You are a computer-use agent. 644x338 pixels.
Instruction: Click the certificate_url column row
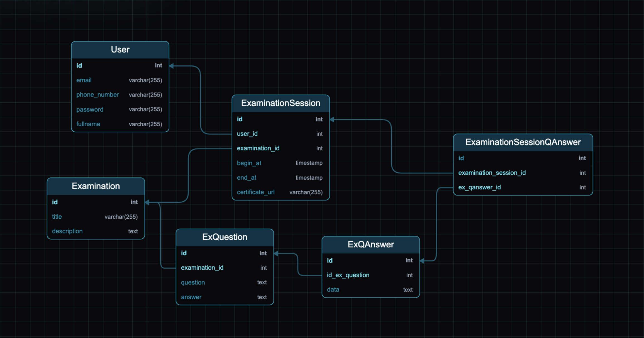pyautogui.click(x=255, y=192)
